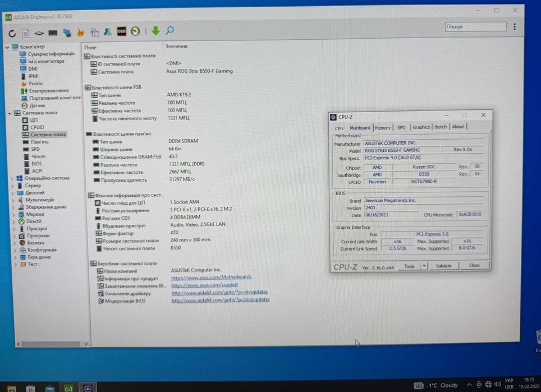
Task: Open the aida64 drvupdates link
Action: (x=219, y=292)
